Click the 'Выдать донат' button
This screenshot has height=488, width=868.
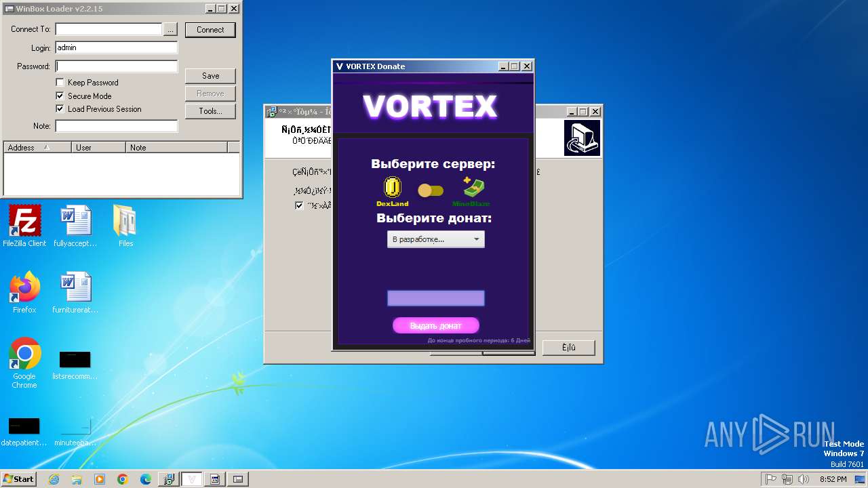tap(436, 325)
